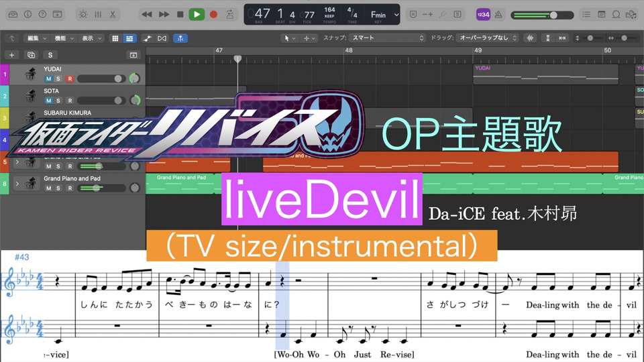Toggle the Solo S icon in control bar
This screenshot has height=362, width=644.
[x=457, y=14]
